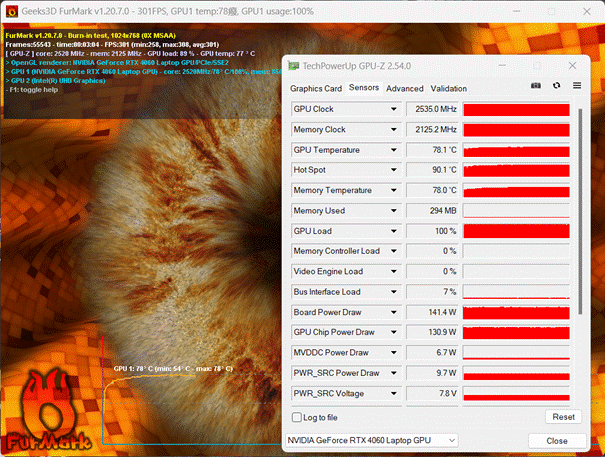Click the sensor list vertical scrollbar
The width and height of the screenshot is (605, 457).
(581, 200)
